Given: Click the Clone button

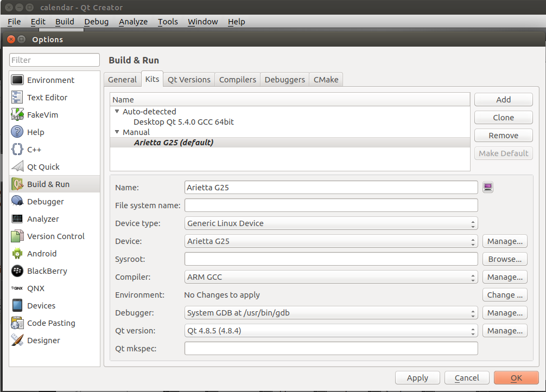Looking at the screenshot, I should click(x=503, y=118).
